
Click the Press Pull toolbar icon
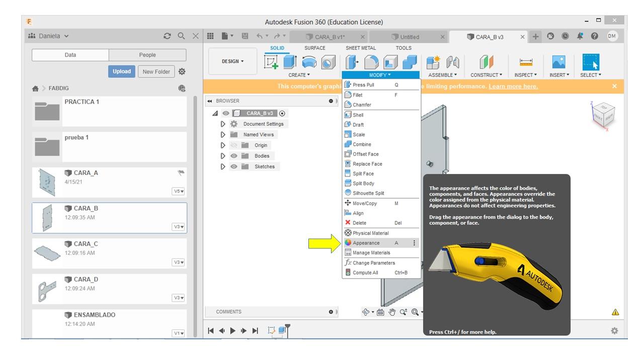(352, 62)
